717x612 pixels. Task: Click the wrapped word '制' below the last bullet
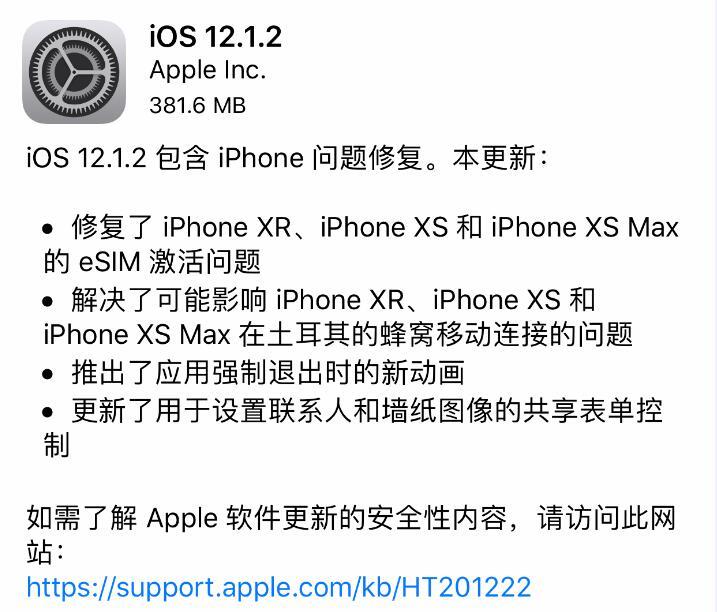[56, 445]
